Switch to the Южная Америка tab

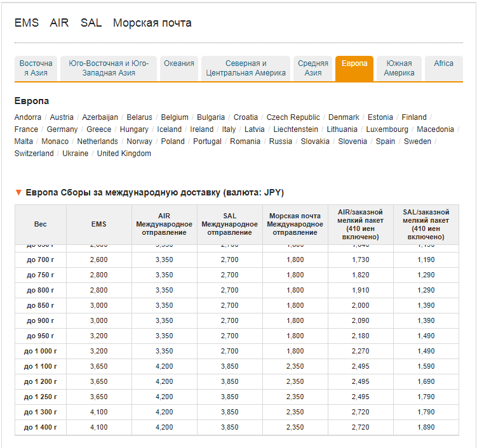point(399,69)
